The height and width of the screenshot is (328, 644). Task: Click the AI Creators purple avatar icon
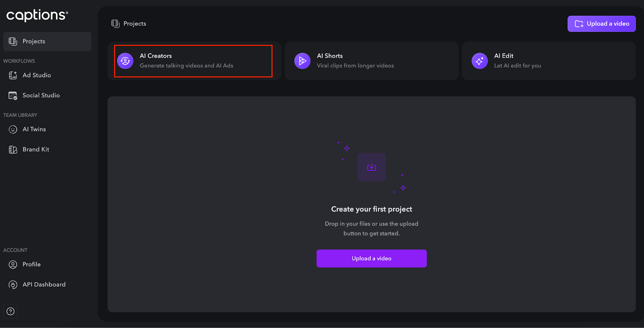coord(125,61)
